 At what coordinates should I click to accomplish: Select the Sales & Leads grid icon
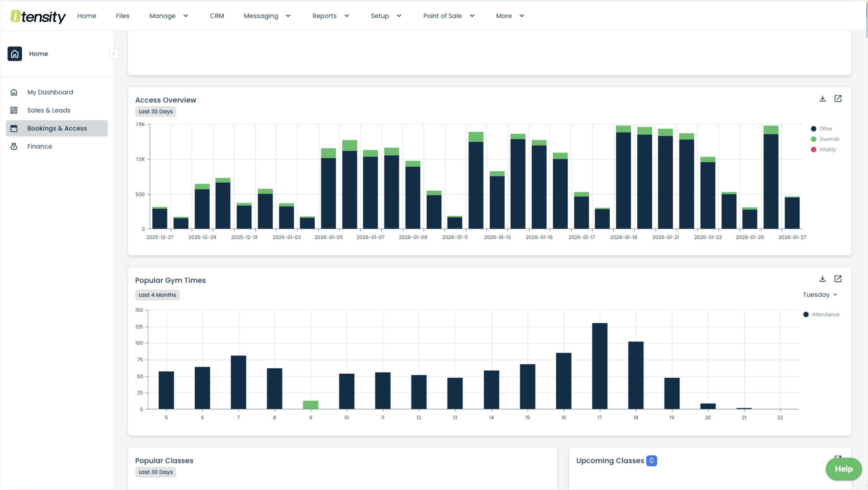tap(14, 110)
